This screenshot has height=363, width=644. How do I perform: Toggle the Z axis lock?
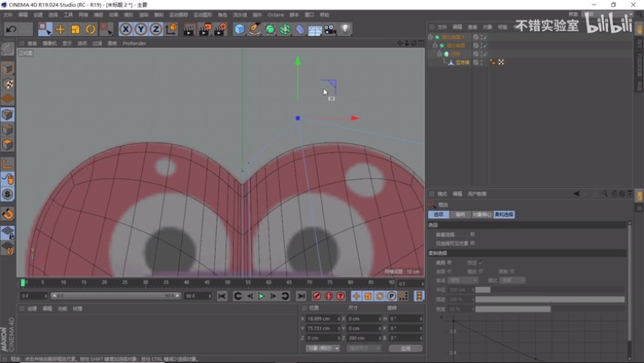pyautogui.click(x=155, y=29)
